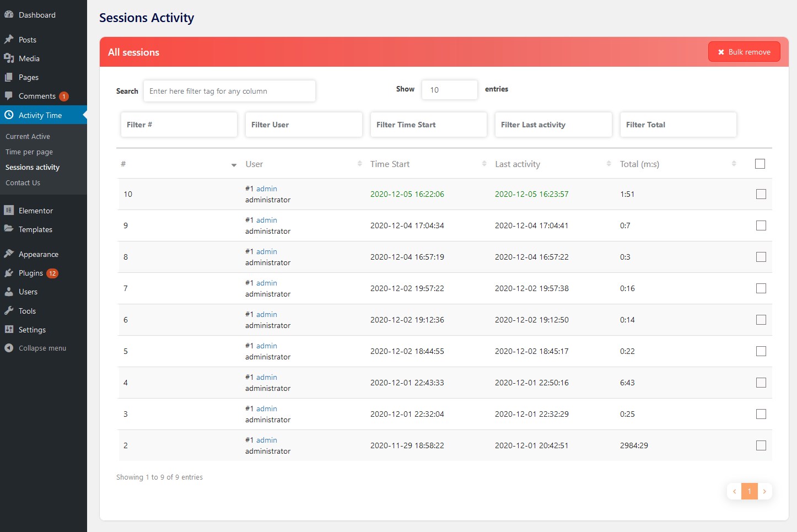Click the Appearance paintbrush icon
This screenshot has height=532, width=797.
pos(9,254)
